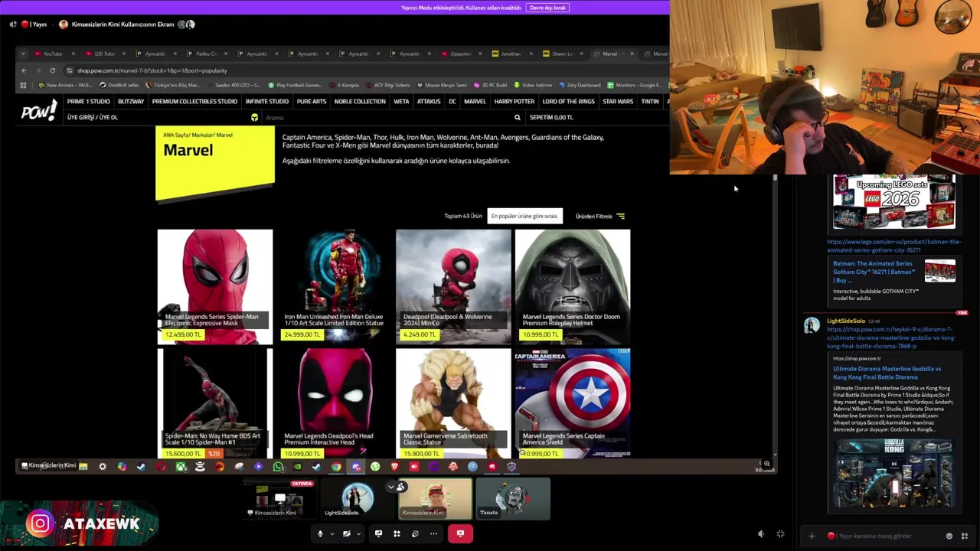Viewport: 980px width, 551px height.
Task: Open the soundboard icon in call bar
Action: pos(415,533)
